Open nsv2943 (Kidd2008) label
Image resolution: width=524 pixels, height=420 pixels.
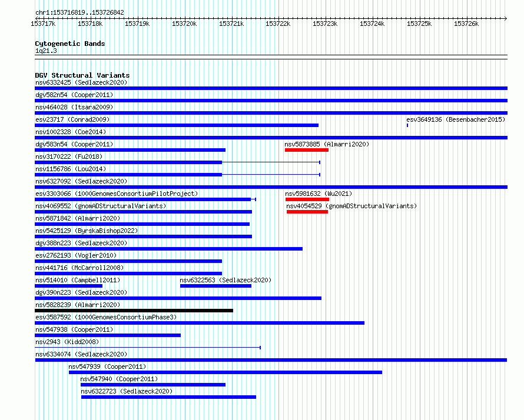coord(67,342)
